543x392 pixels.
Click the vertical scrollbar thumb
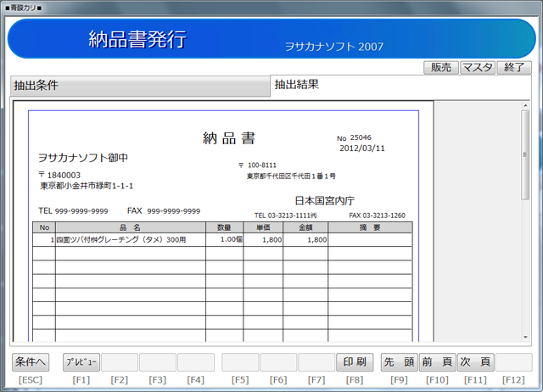tap(525, 154)
